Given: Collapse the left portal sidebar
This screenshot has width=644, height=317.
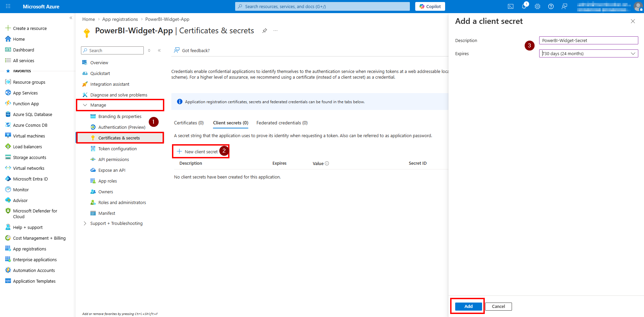Looking at the screenshot, I should pos(71,18).
